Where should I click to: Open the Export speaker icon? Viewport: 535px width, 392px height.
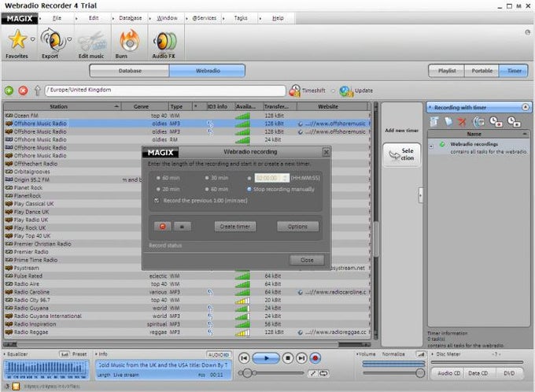pos(53,39)
